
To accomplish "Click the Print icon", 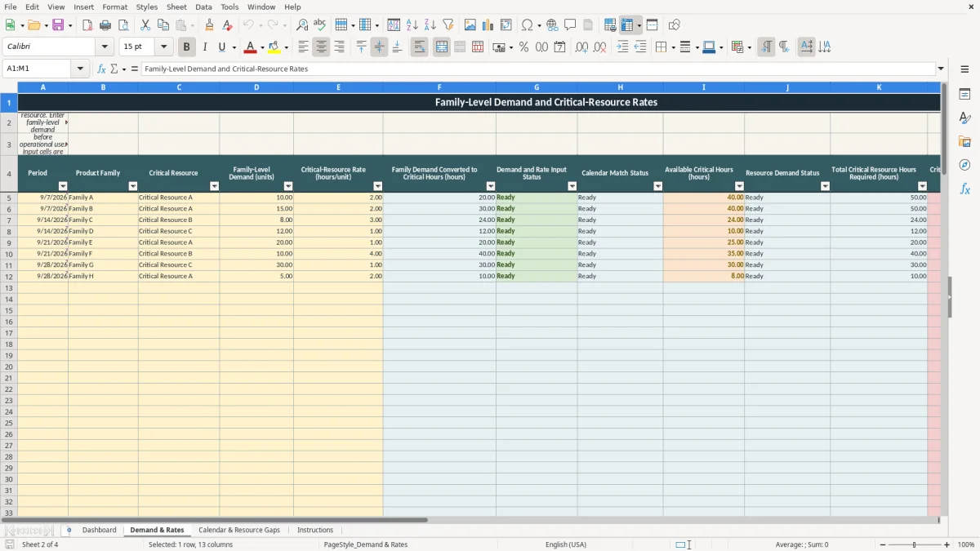I will (105, 25).
